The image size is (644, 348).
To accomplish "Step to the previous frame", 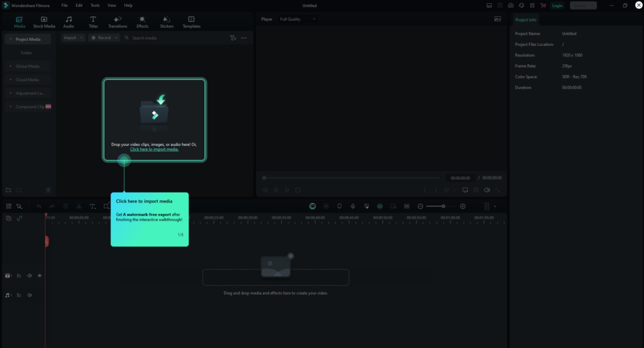I will (x=265, y=190).
